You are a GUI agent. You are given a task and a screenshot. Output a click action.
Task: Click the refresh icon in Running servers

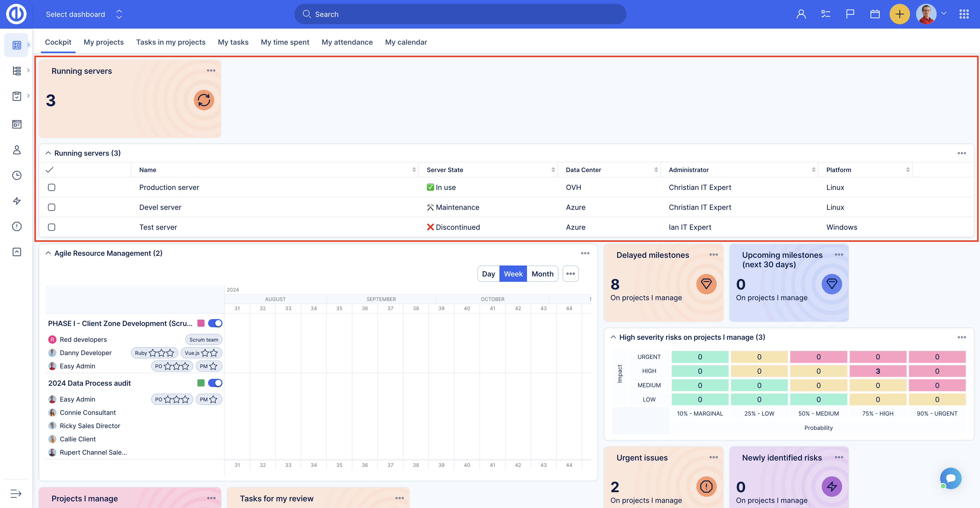click(204, 100)
